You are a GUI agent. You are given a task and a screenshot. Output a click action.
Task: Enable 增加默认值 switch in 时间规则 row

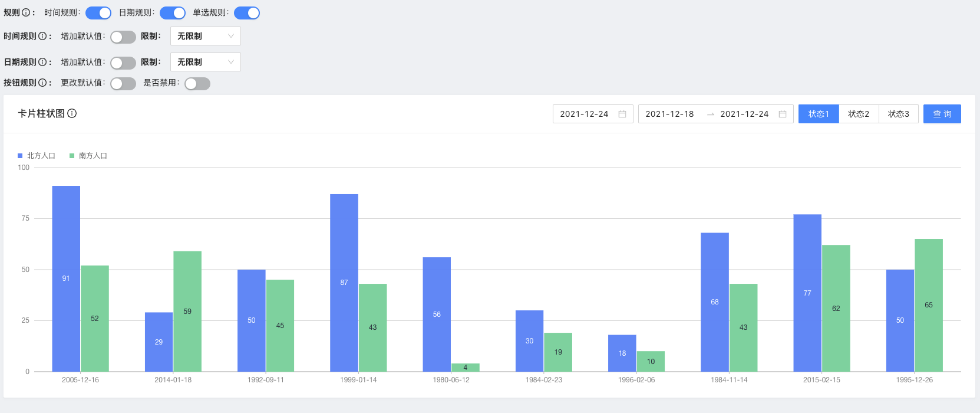coord(123,37)
